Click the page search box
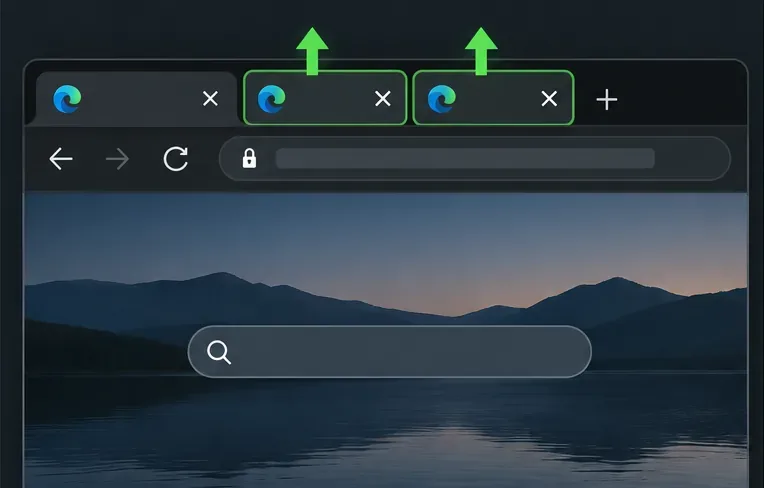Image resolution: width=764 pixels, height=488 pixels. coord(389,352)
